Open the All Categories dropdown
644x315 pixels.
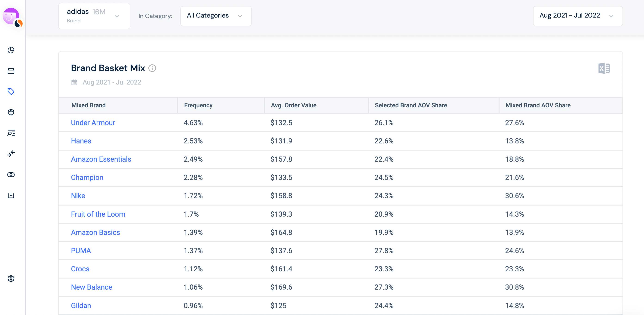coord(215,16)
